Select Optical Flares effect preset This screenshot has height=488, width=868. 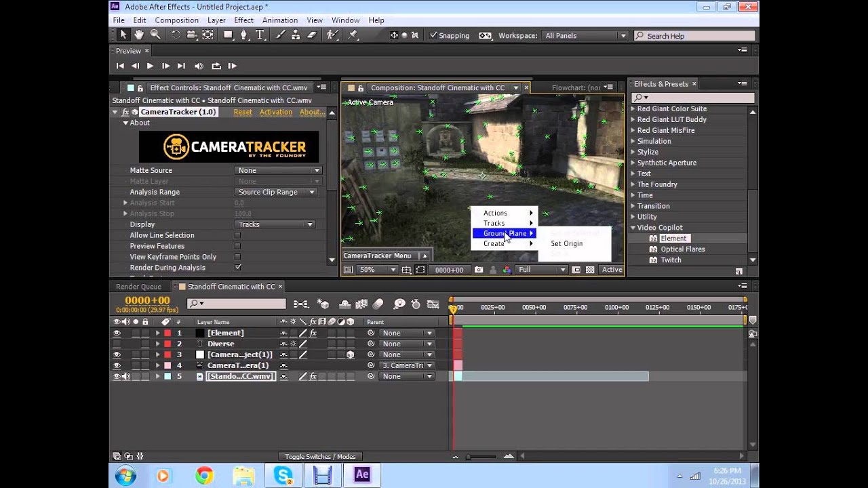[x=683, y=249]
